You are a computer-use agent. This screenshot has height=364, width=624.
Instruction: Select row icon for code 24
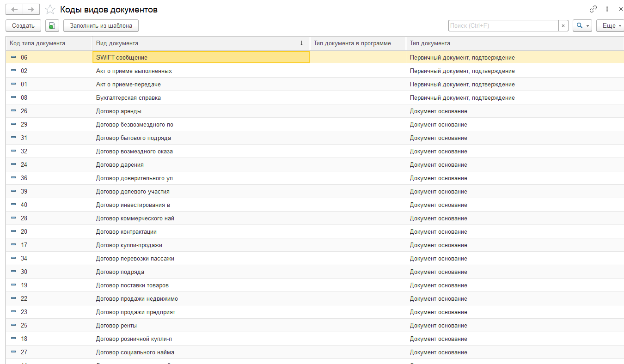point(13,164)
